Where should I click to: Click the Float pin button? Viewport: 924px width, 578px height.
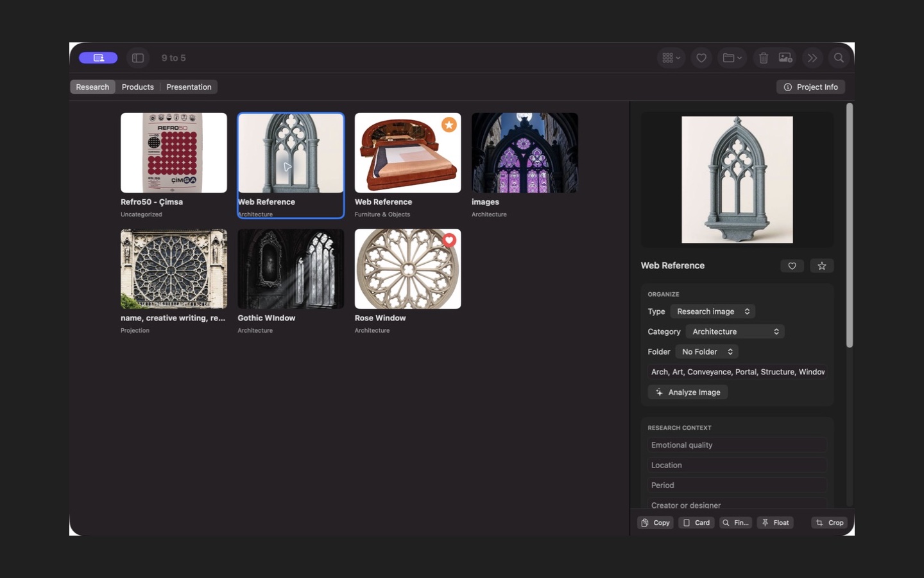pos(775,523)
